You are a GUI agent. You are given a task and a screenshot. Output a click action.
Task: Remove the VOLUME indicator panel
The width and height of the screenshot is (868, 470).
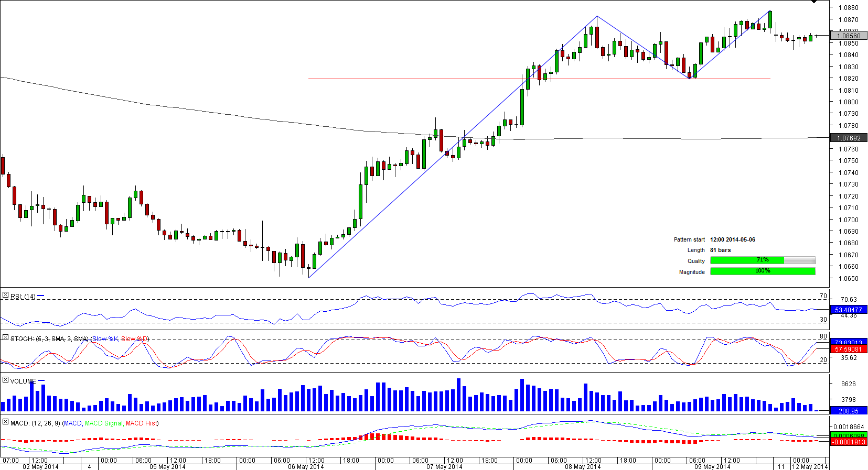point(5,380)
